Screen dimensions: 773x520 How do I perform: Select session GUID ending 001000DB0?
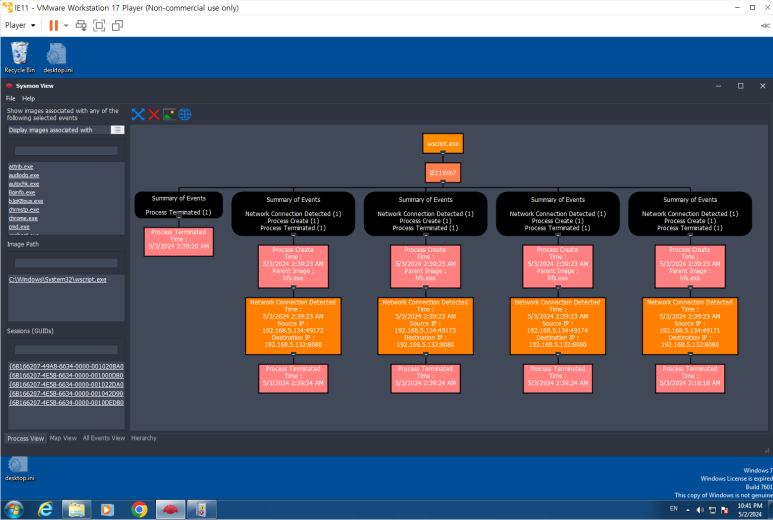66,375
